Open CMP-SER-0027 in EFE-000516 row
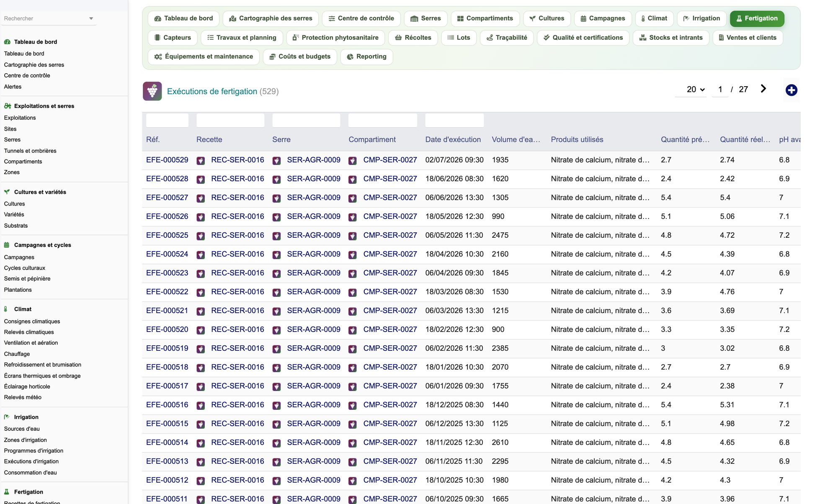 390,405
